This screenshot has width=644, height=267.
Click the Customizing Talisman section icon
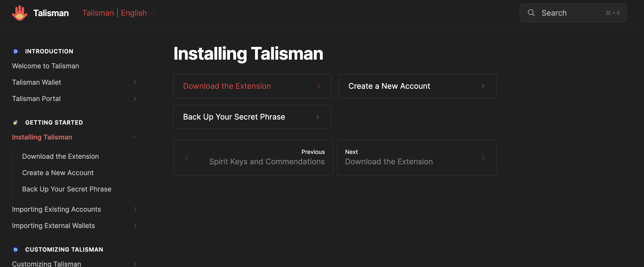16,249
